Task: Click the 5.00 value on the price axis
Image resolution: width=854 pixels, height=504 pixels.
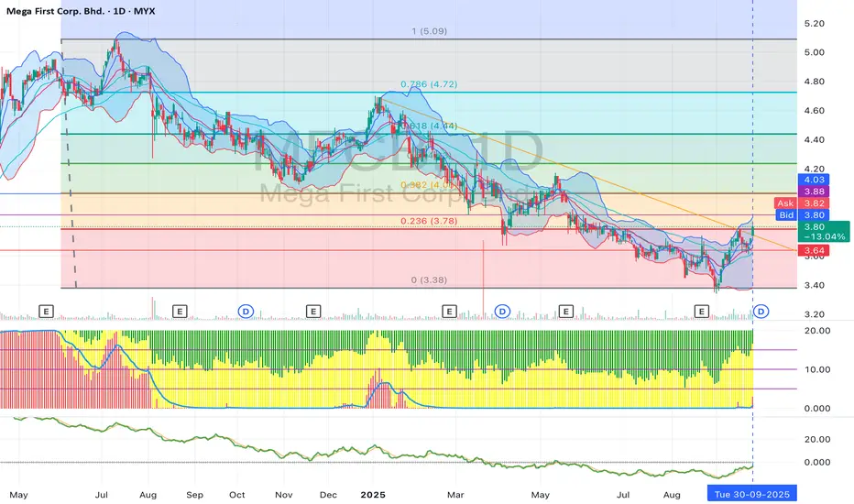Action: pyautogui.click(x=815, y=52)
